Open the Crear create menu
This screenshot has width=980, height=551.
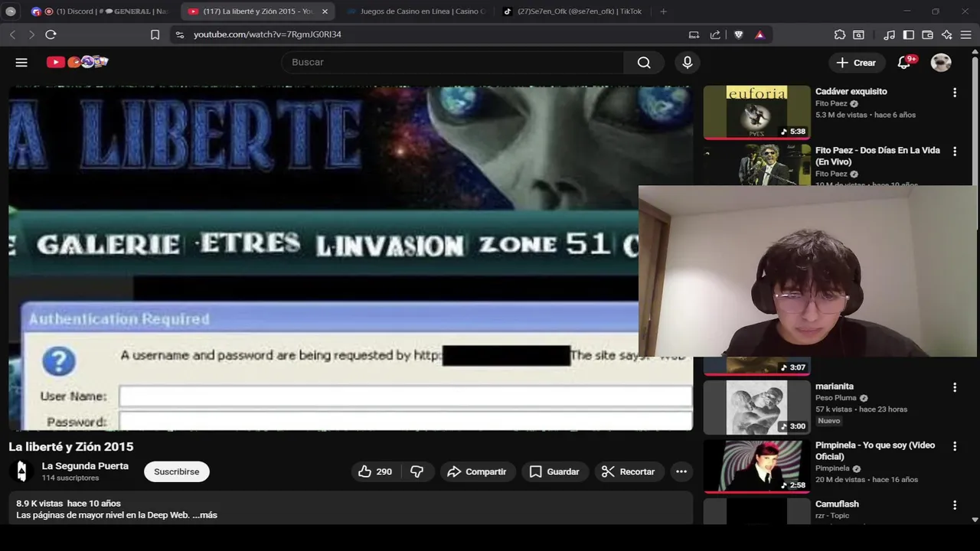855,63
